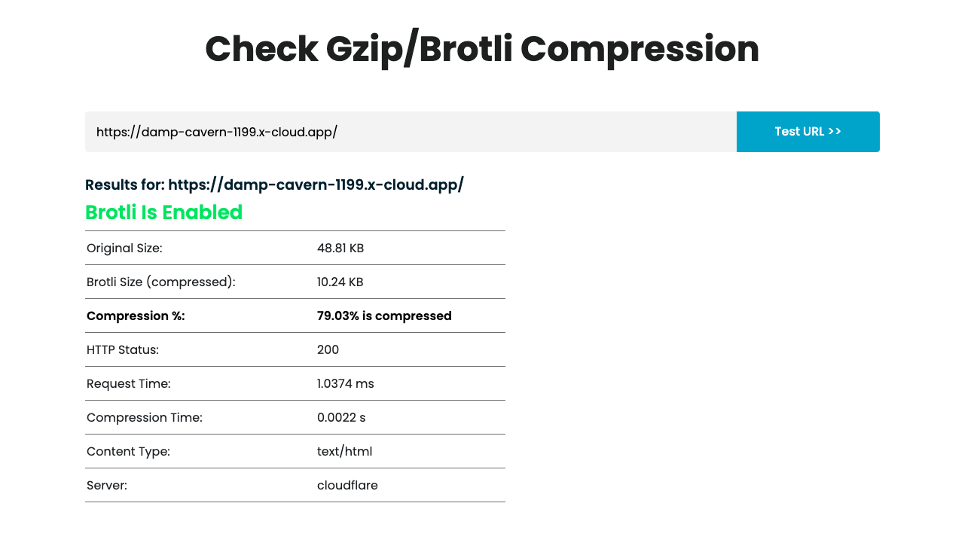Click the 1.0374 ms request time value
The height and width of the screenshot is (552, 980).
[x=346, y=383]
